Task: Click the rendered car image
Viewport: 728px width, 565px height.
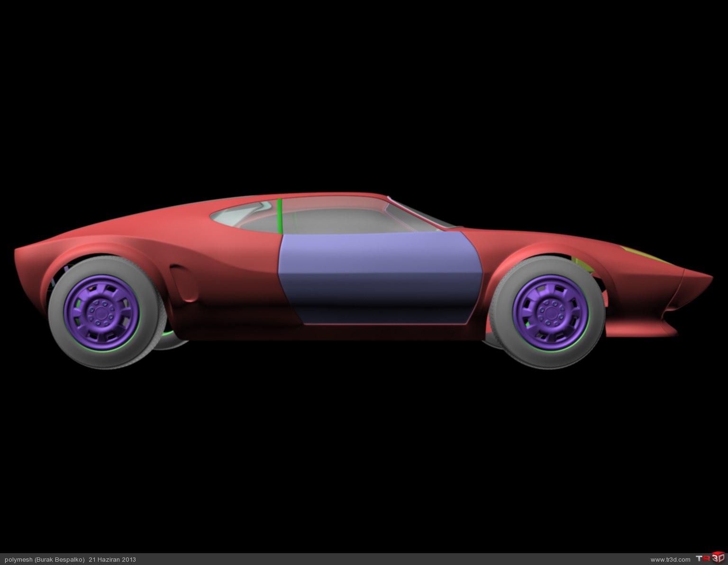Action: click(x=364, y=281)
